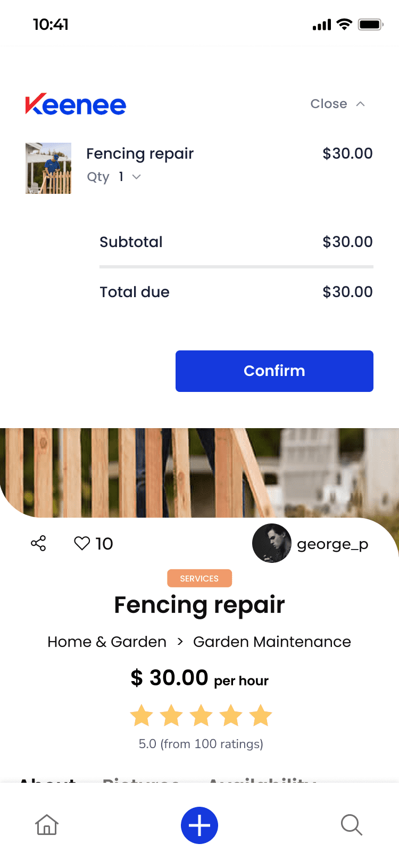The height and width of the screenshot is (868, 399).
Task: Click the george_p username
Action: pyautogui.click(x=332, y=544)
